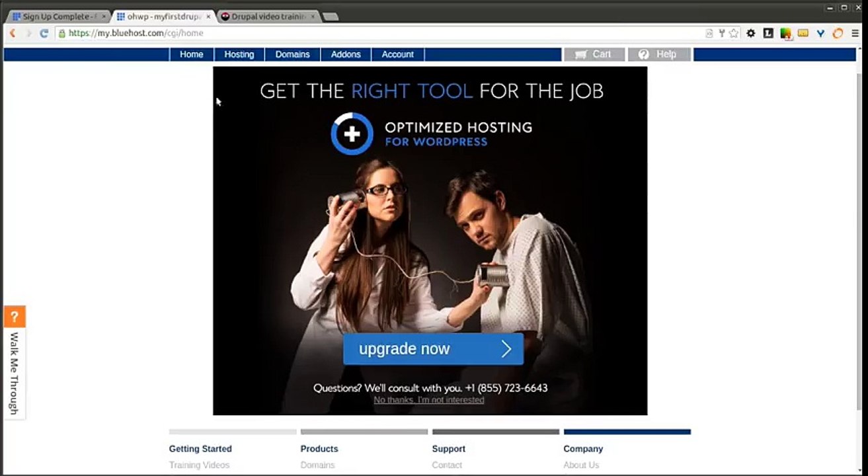Click the phone number +1 (855) 723-6643
Viewport: 868px width, 476px height.
(x=506, y=388)
